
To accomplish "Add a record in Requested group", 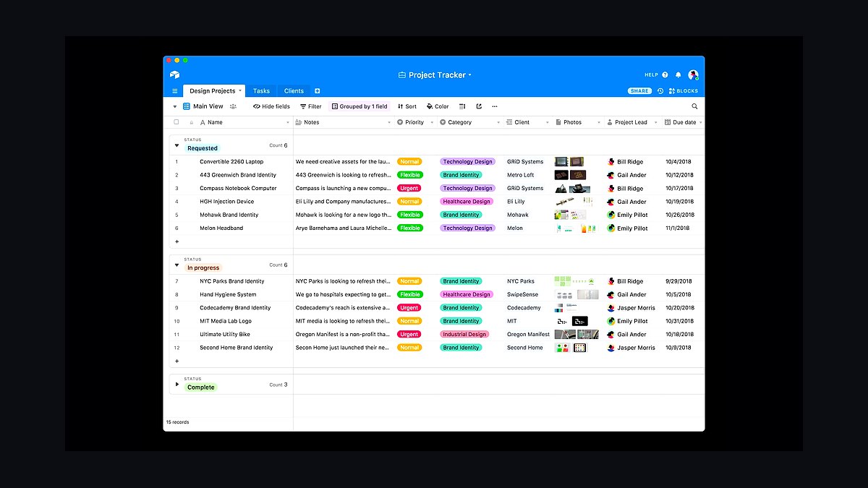I will coord(176,241).
